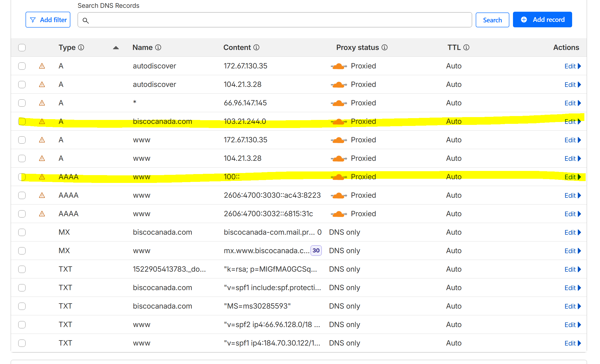Click warning icon on wildcard A record
Image resolution: width=600 pixels, height=364 pixels.
(x=42, y=103)
